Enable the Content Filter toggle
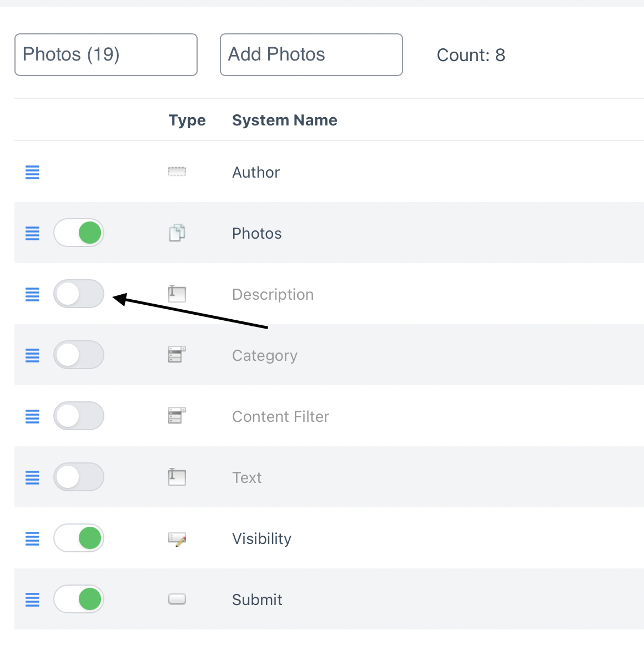The width and height of the screenshot is (644, 655). click(x=79, y=416)
